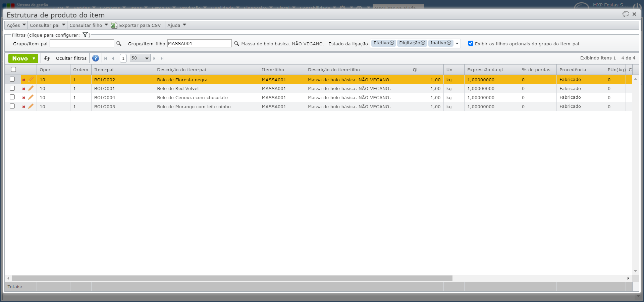This screenshot has width=644, height=302.
Task: Edit the BOLO001 row with pencil icon
Action: click(31, 88)
